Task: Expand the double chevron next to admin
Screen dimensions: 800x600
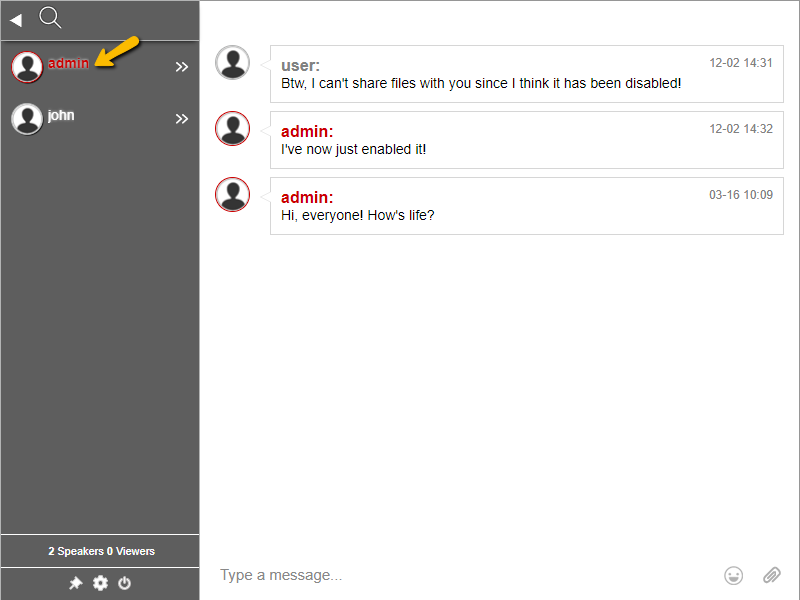Action: [182, 67]
